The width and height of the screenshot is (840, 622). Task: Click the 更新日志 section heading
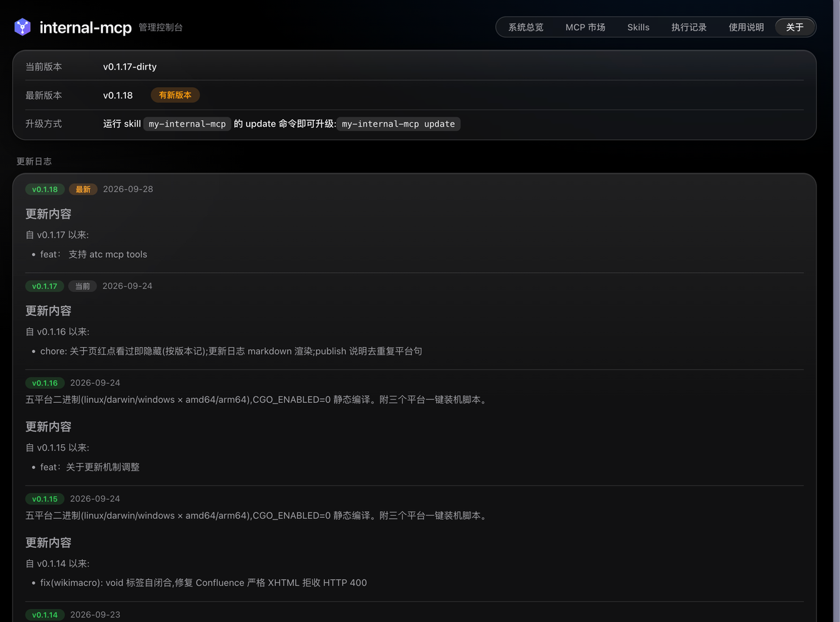tap(34, 161)
